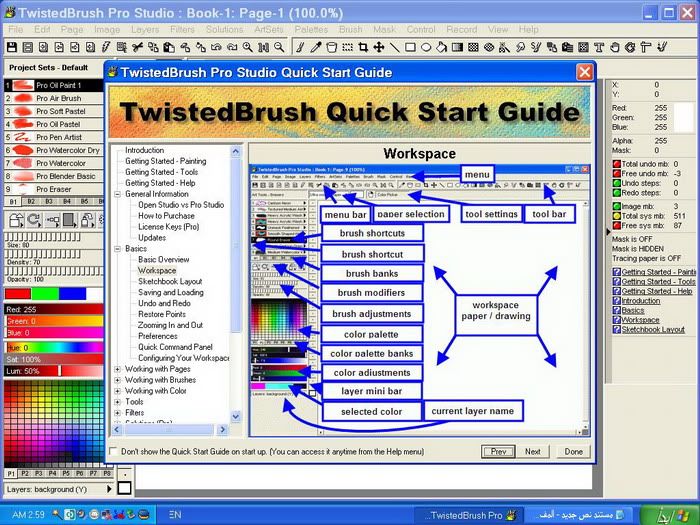The width and height of the screenshot is (700, 525).
Task: Click the TwistedBrush Pro taskbar button
Action: pos(468,515)
